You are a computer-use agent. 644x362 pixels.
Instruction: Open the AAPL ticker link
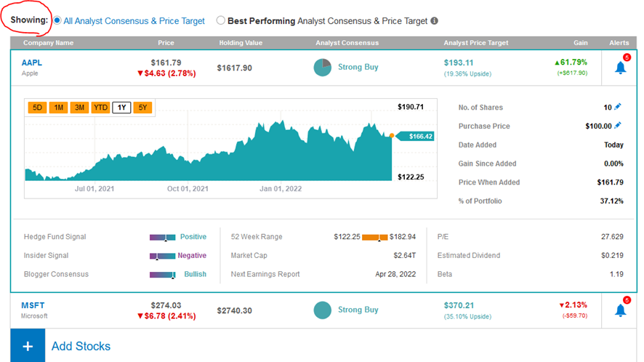[x=32, y=63]
